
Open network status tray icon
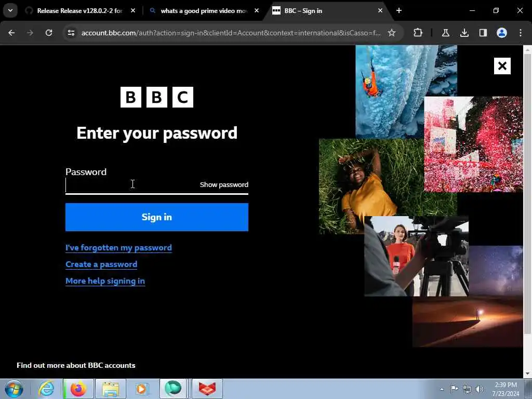[467, 389]
